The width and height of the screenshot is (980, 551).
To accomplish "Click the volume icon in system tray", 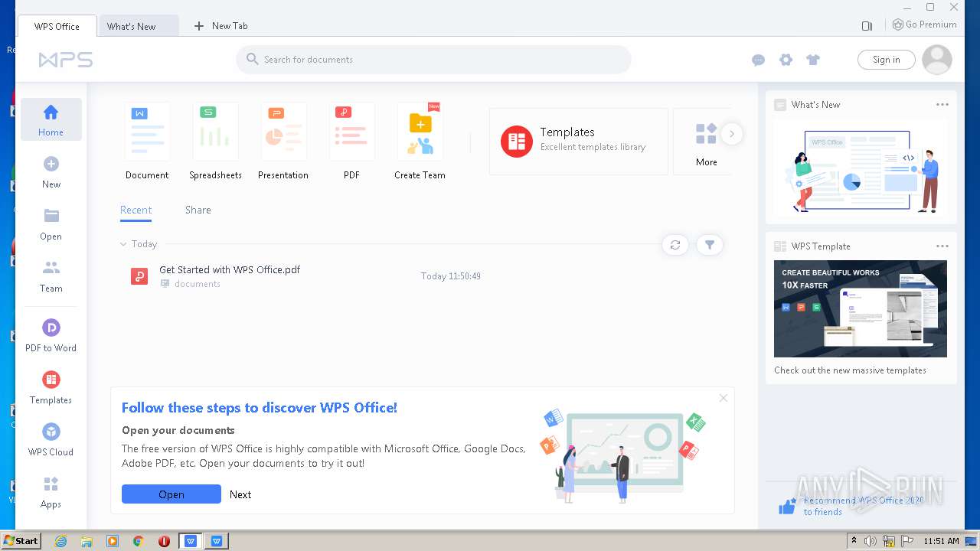I will tap(870, 541).
